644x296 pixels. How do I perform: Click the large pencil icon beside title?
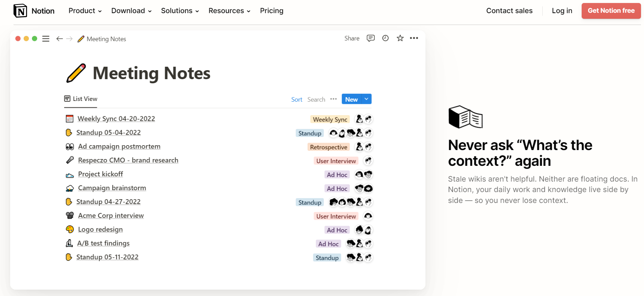click(x=76, y=73)
